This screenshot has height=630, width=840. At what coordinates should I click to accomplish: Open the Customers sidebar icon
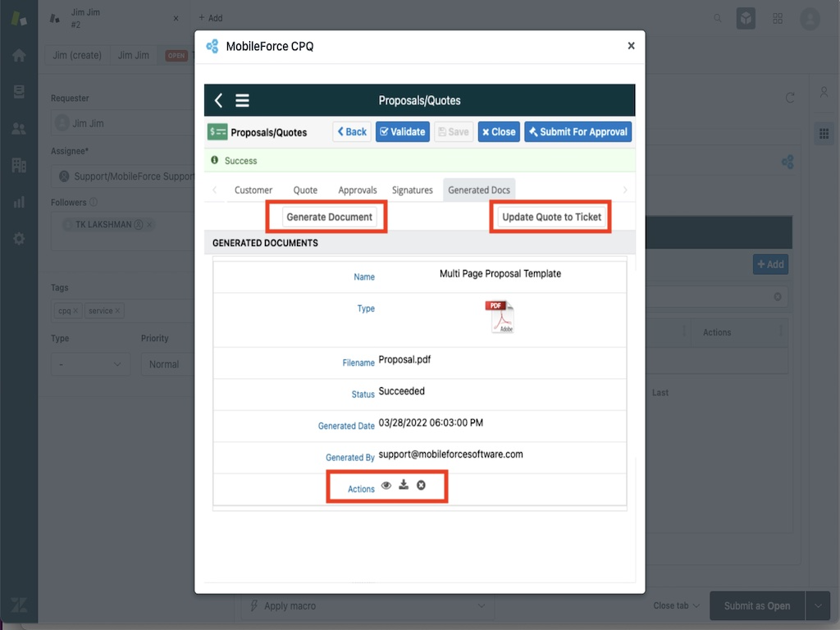19,129
